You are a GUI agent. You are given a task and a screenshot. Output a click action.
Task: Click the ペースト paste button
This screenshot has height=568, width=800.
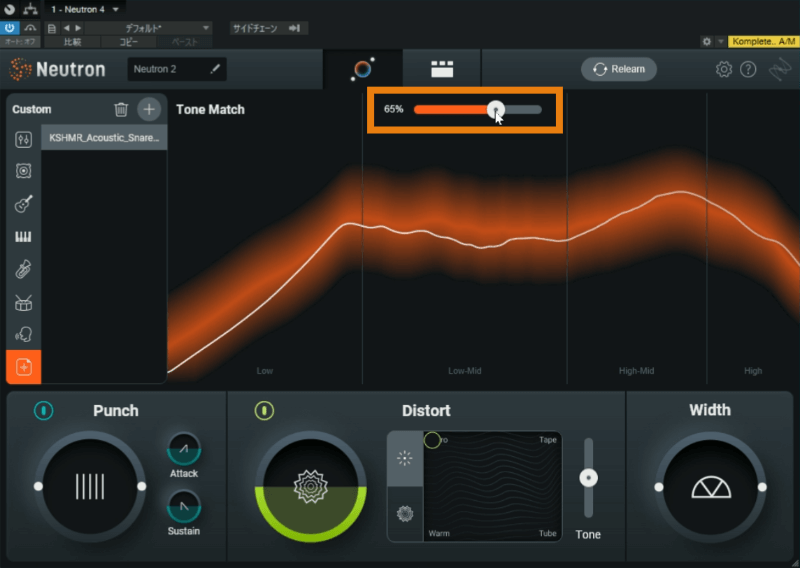click(184, 42)
